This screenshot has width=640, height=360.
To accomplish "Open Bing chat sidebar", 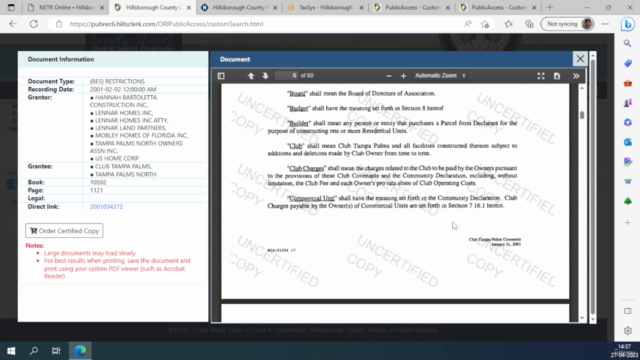I will point(628,24).
